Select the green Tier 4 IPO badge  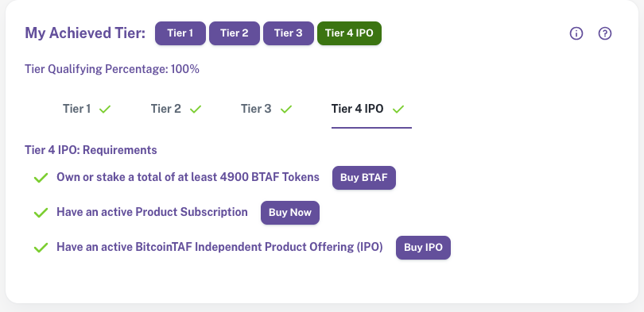click(349, 33)
